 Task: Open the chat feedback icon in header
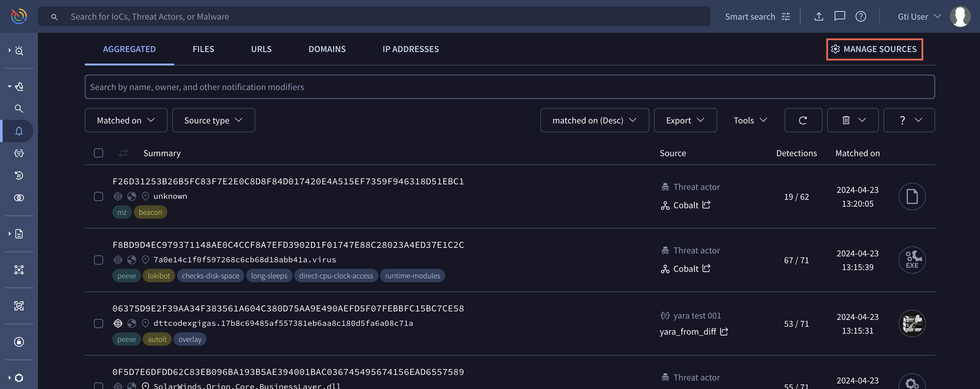tap(840, 16)
